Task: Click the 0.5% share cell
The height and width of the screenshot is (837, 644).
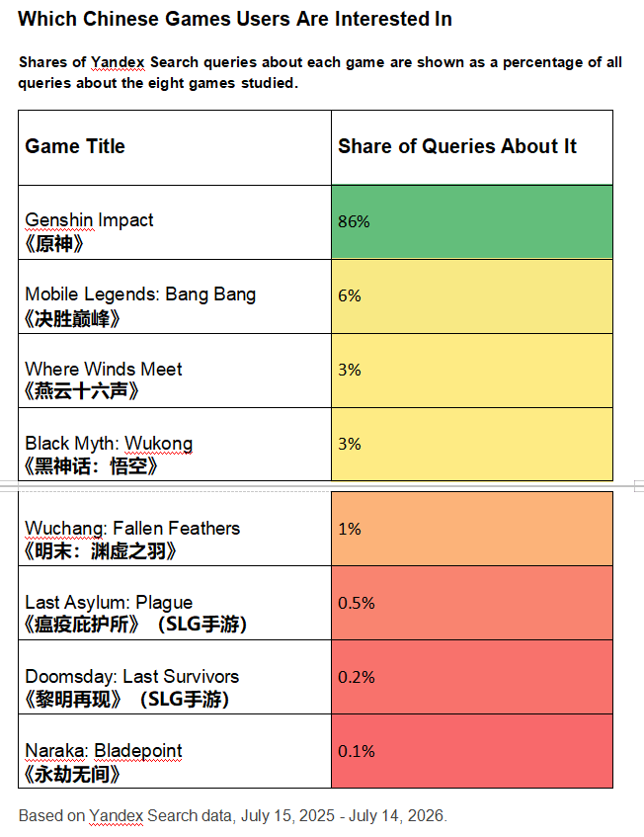Action: coord(472,603)
